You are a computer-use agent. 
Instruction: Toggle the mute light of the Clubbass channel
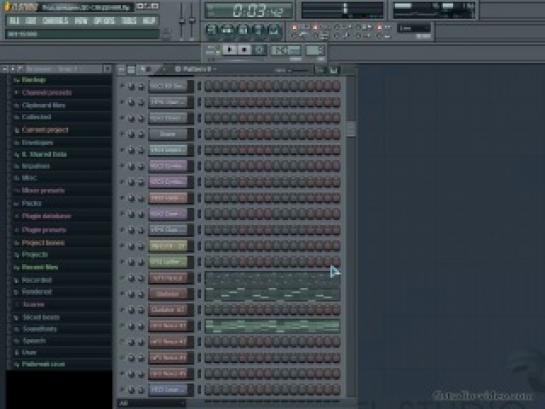pyautogui.click(x=122, y=294)
